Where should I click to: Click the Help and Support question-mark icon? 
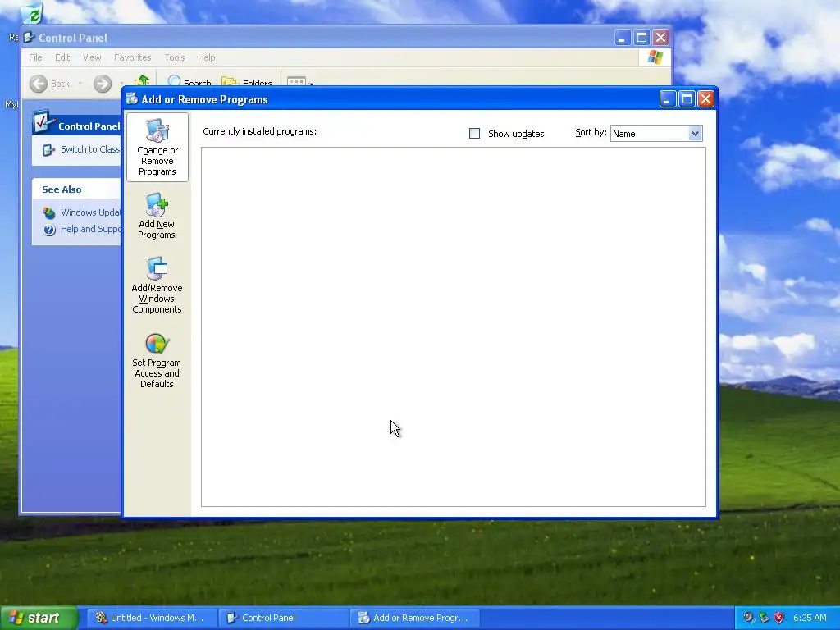coord(49,230)
